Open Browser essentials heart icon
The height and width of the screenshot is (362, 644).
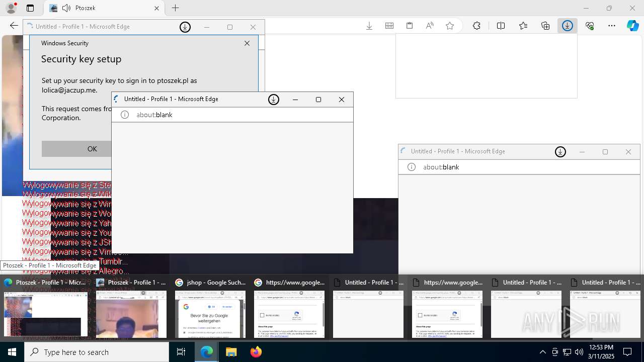coord(590,26)
